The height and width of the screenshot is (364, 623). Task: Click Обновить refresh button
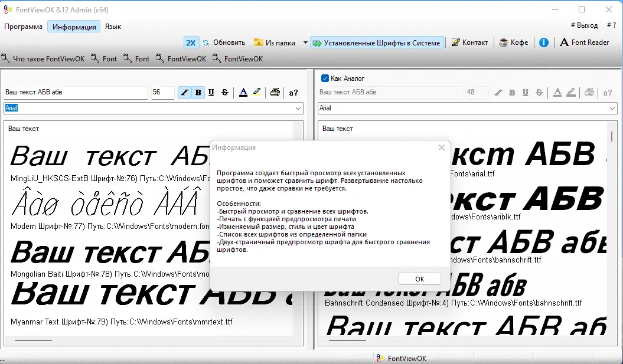click(224, 42)
